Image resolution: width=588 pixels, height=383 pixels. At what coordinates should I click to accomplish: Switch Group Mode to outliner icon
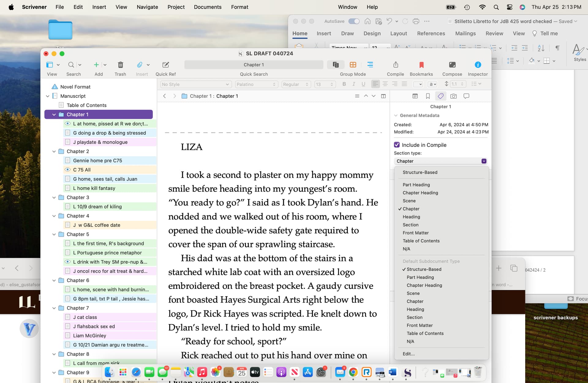click(370, 65)
